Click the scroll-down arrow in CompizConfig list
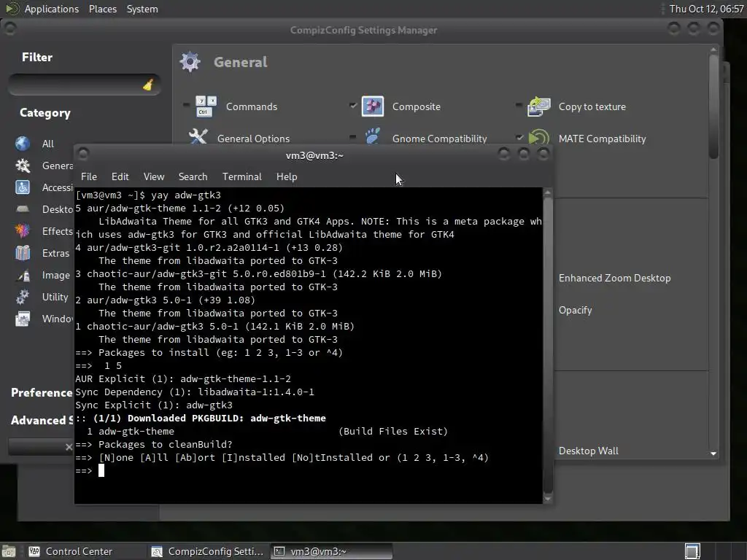747x560 pixels. pyautogui.click(x=713, y=454)
